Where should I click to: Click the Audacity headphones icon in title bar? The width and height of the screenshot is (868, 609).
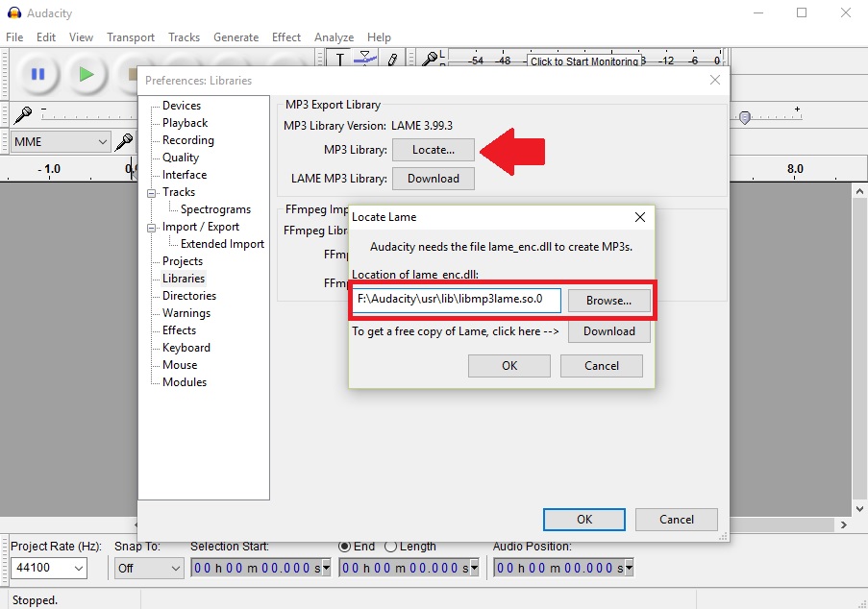click(13, 12)
